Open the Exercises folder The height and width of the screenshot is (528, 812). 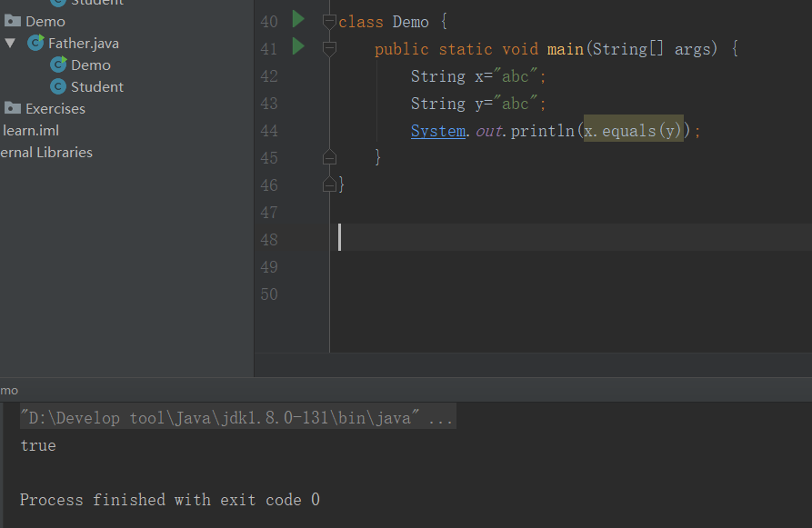click(x=55, y=109)
